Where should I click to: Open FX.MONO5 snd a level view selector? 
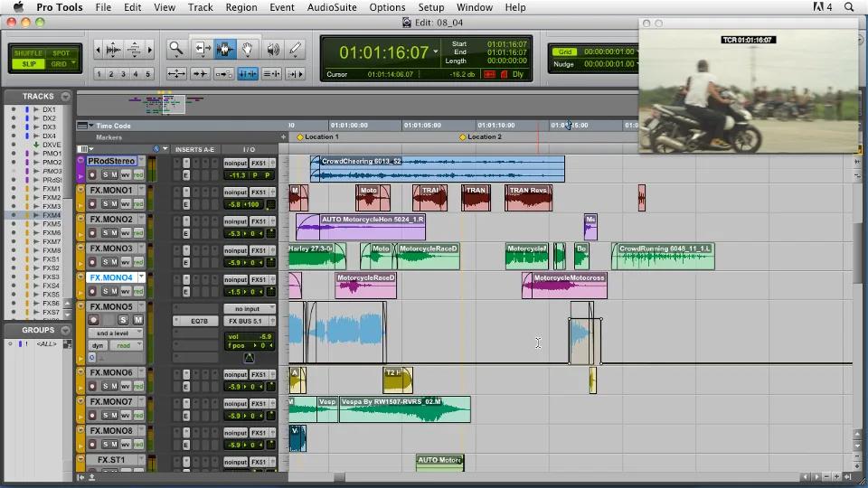coord(117,333)
